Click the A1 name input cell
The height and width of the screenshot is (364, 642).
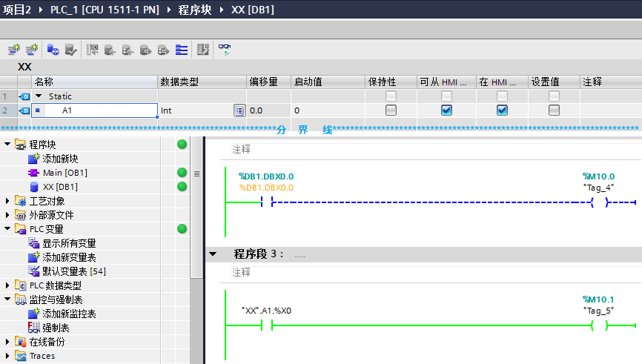(95, 110)
